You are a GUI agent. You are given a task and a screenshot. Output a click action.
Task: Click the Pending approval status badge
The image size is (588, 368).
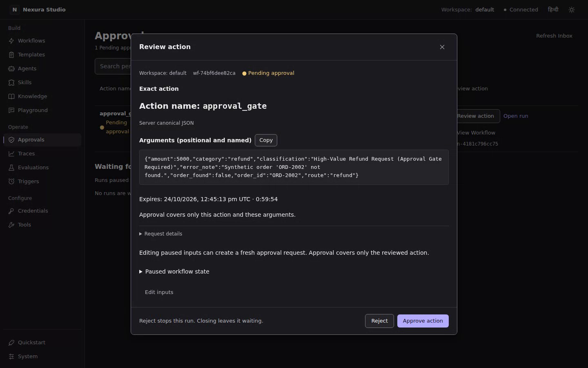pyautogui.click(x=268, y=73)
